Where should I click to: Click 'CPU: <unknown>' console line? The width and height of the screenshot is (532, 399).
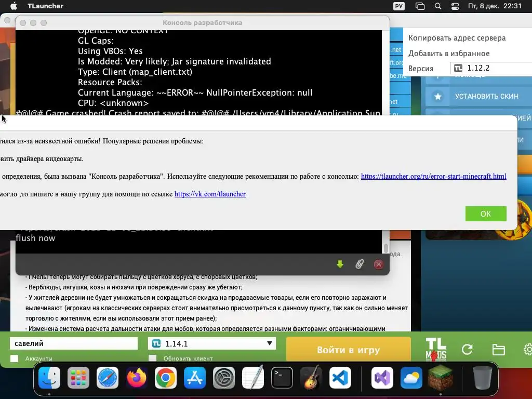(113, 103)
